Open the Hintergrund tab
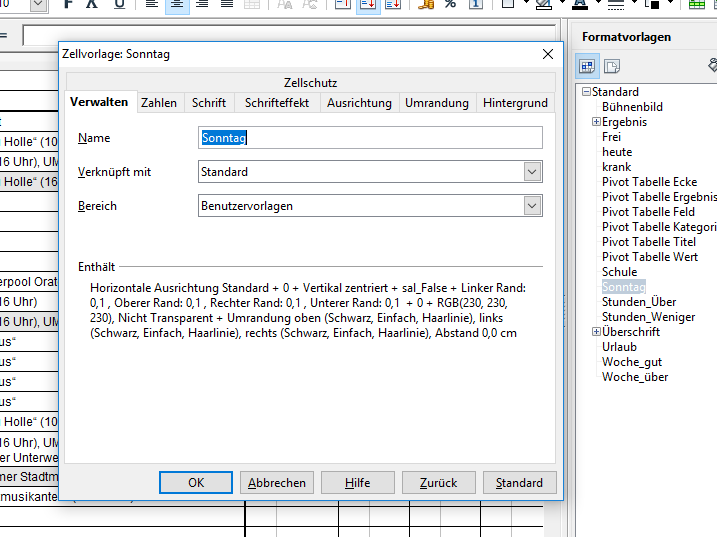The width and height of the screenshot is (717, 537). click(x=515, y=103)
